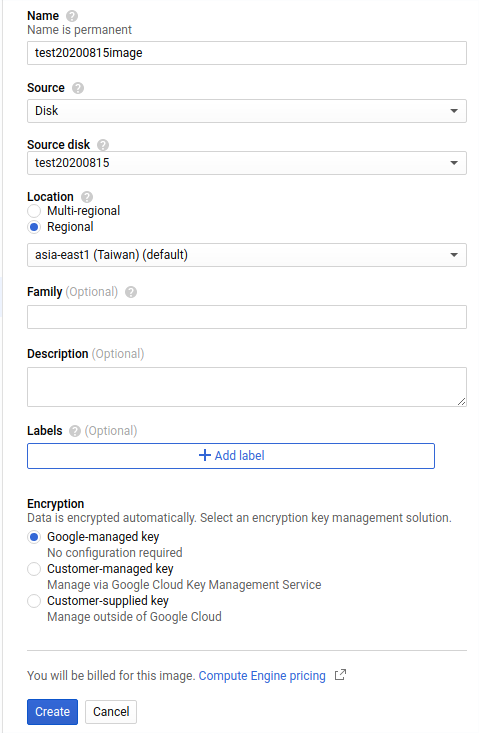This screenshot has height=733, width=479.
Task: Click the Family help question icon
Action: tap(131, 292)
